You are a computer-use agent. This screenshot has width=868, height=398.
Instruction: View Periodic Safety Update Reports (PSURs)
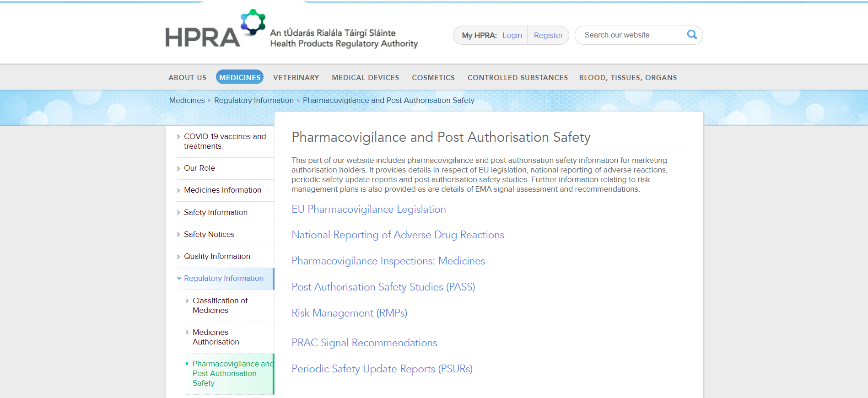(382, 369)
